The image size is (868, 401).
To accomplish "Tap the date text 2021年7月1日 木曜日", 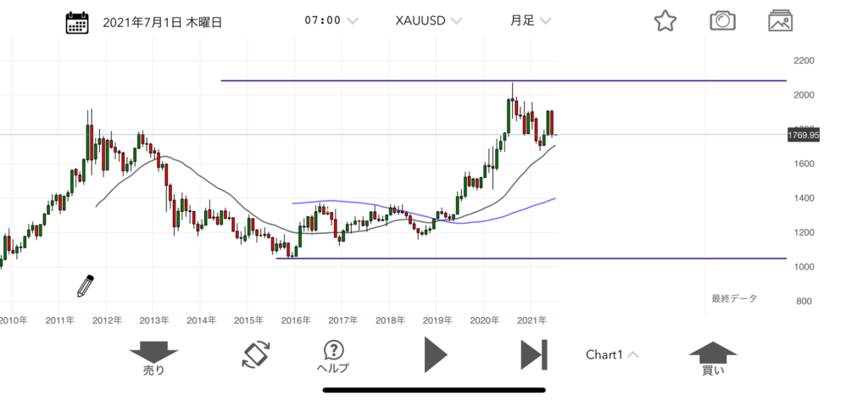I will point(162,22).
